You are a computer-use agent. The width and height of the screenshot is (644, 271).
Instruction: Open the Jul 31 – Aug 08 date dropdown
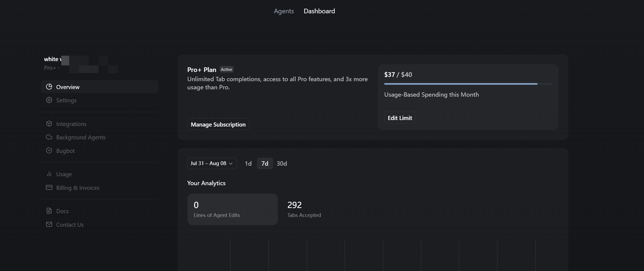212,163
